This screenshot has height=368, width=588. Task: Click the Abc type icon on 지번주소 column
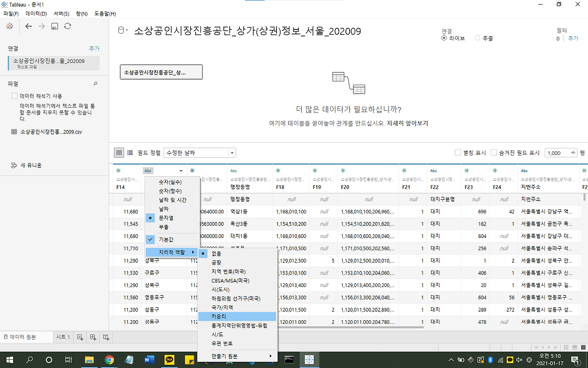tap(525, 171)
